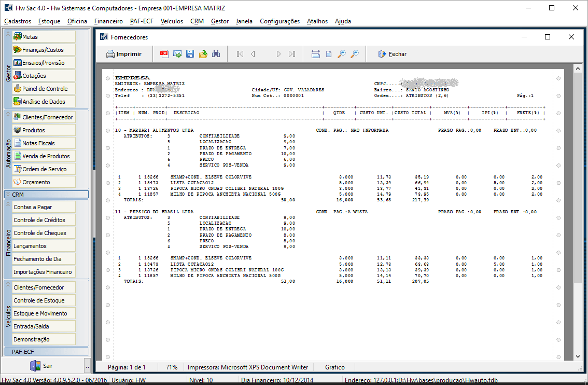Zoom out magnifier icon

[x=354, y=54]
